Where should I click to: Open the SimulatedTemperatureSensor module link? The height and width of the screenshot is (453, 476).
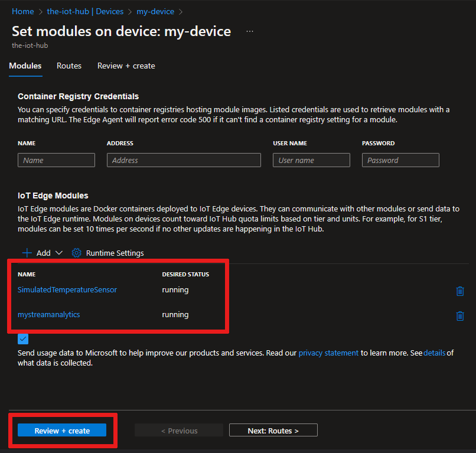(67, 289)
